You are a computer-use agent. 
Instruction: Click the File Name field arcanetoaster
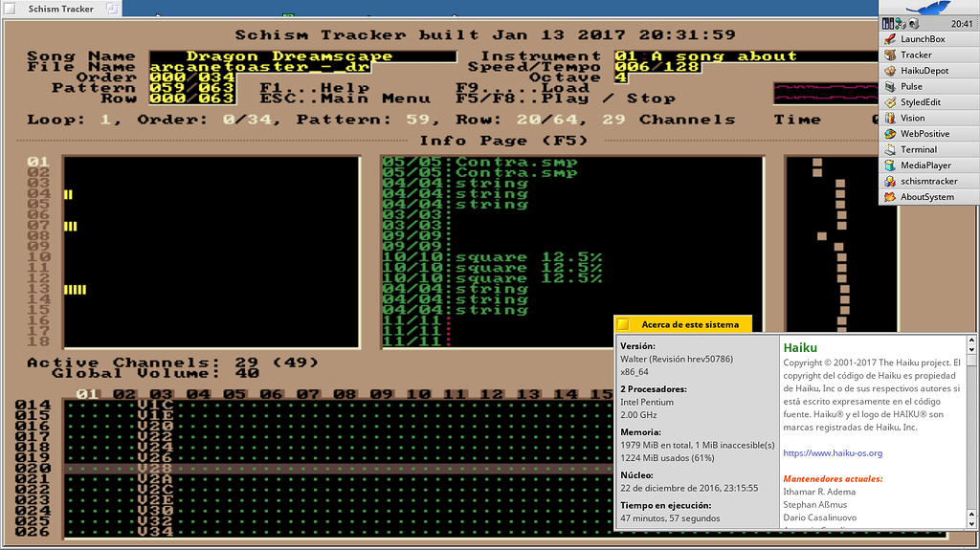tap(260, 67)
